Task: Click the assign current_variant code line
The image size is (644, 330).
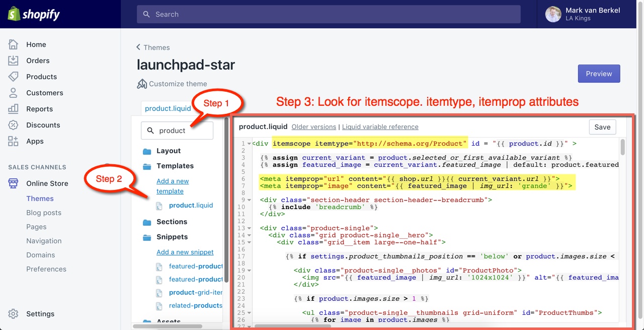Action: [x=416, y=158]
